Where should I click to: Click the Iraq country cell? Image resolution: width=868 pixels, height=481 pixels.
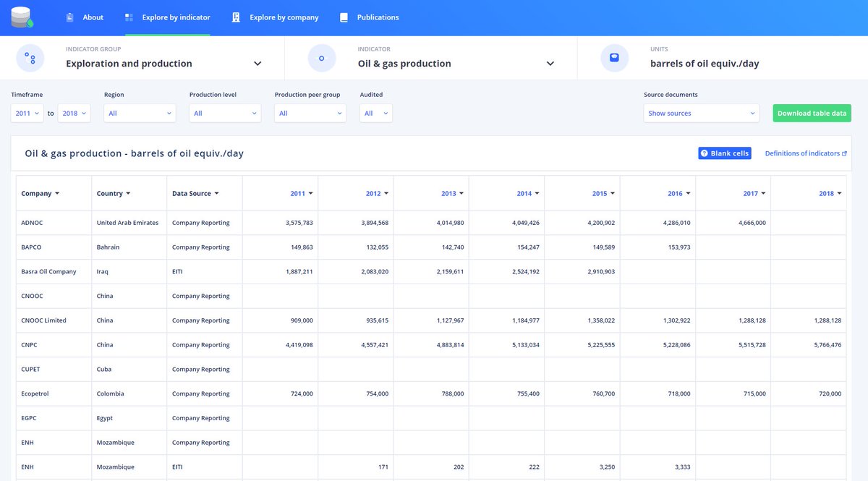pyautogui.click(x=129, y=272)
